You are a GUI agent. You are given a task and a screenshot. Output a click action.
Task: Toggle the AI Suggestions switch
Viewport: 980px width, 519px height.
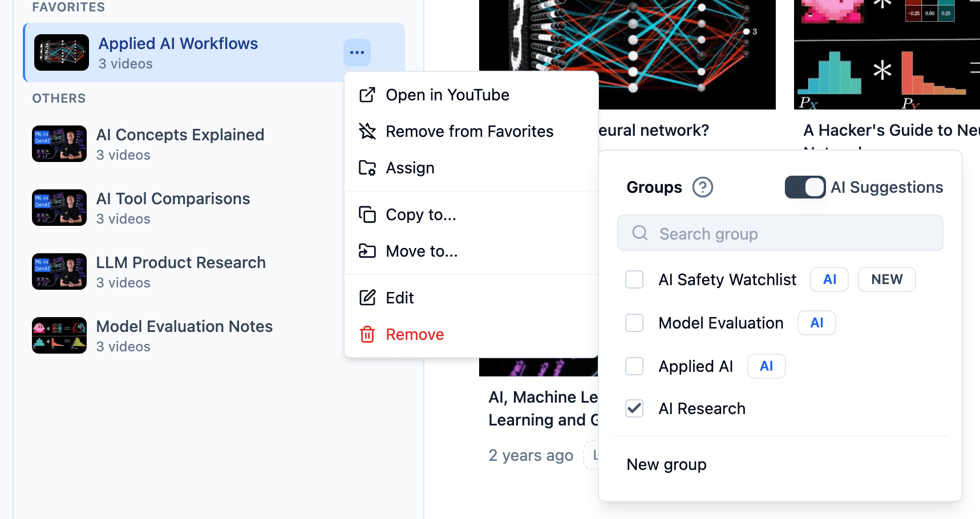point(805,187)
